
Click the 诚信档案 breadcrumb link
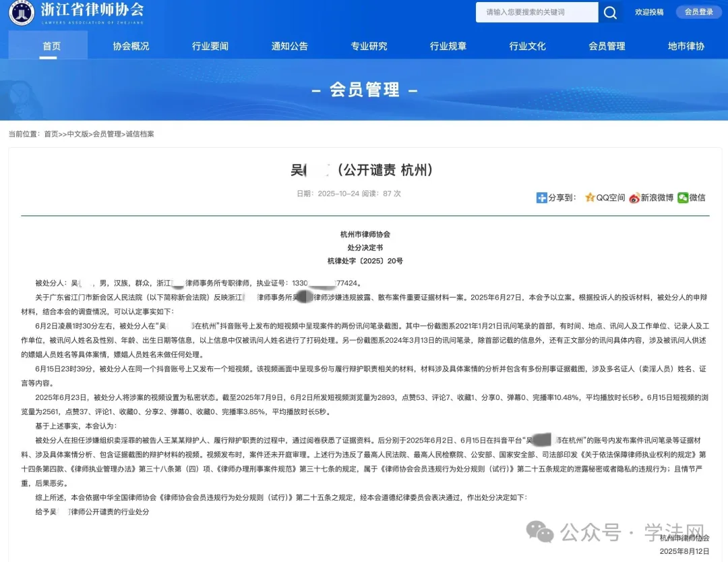140,134
